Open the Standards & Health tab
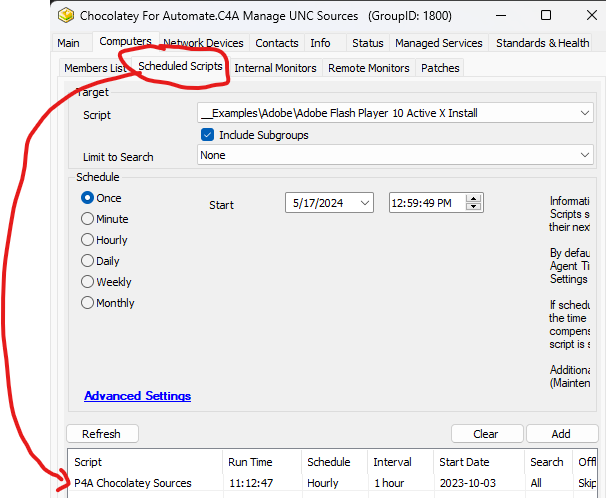This screenshot has height=498, width=606. coord(543,43)
